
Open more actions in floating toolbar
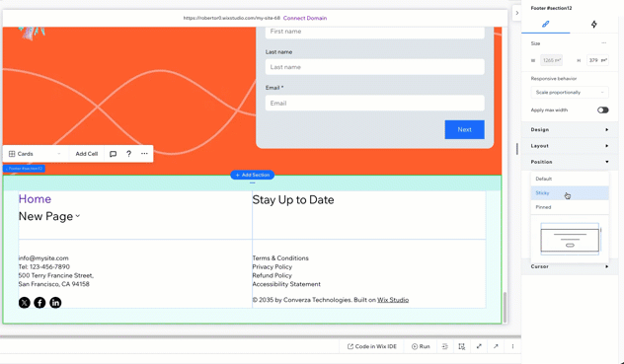(144, 154)
